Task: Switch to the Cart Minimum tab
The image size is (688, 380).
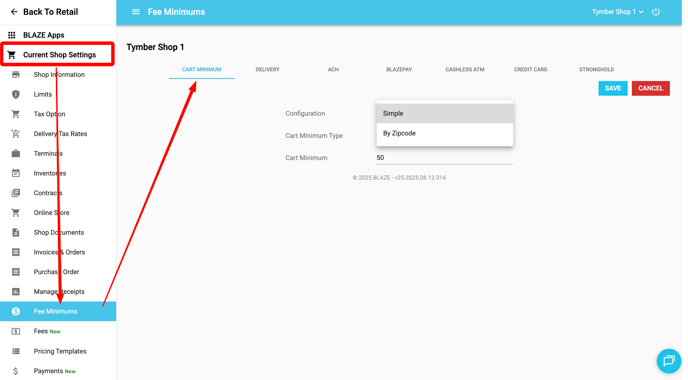Action: tap(202, 70)
